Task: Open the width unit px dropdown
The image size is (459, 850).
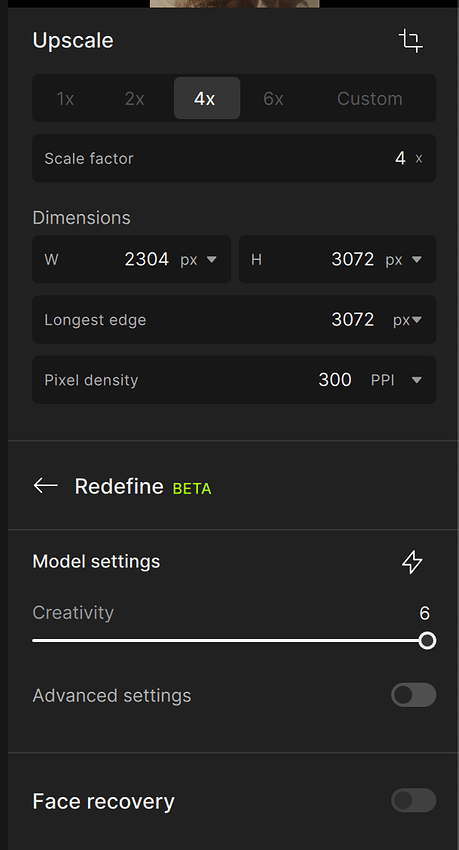Action: pos(198,260)
